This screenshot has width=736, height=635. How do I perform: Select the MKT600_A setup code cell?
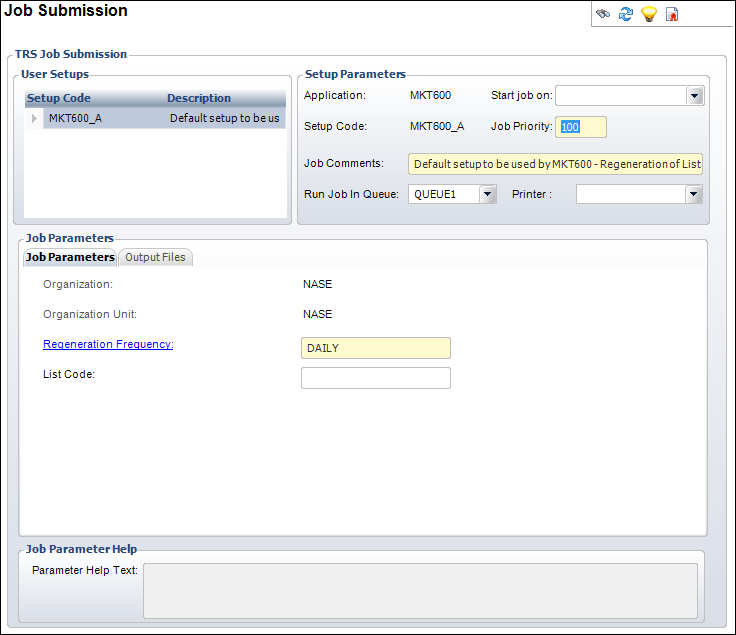75,118
